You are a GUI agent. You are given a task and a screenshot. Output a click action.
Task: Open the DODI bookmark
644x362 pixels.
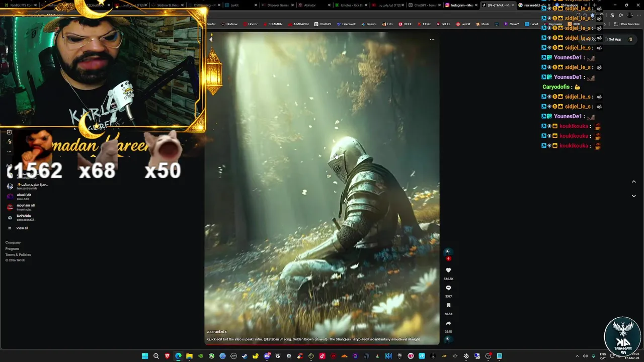point(405,24)
